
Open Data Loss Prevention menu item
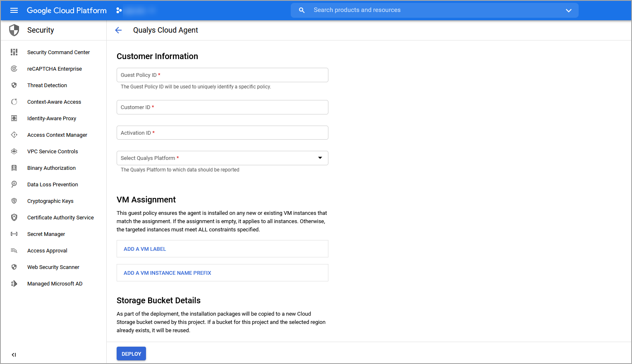(x=53, y=184)
